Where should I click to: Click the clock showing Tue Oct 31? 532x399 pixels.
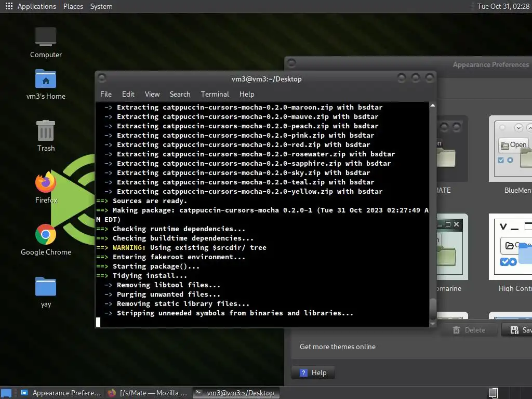(x=503, y=6)
